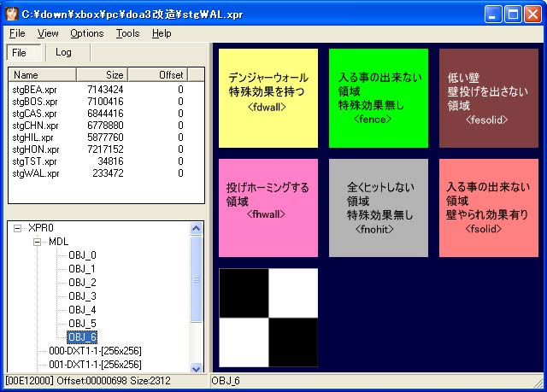Click the application icon in title bar
This screenshot has height=392, width=547.
(12, 14)
